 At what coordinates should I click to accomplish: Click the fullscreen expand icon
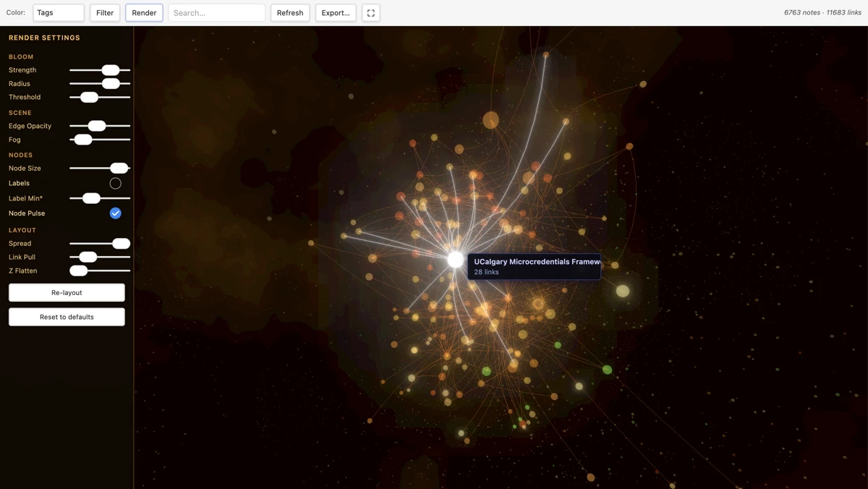point(370,12)
